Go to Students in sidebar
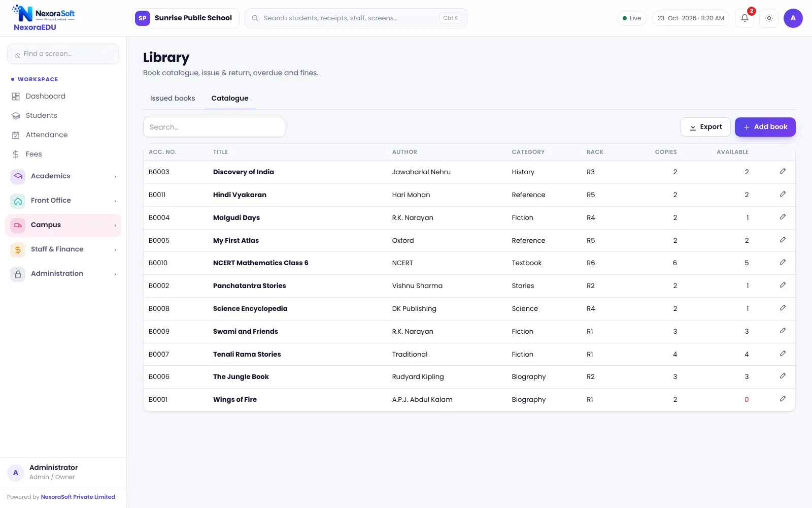Image resolution: width=812 pixels, height=508 pixels. pos(63,115)
